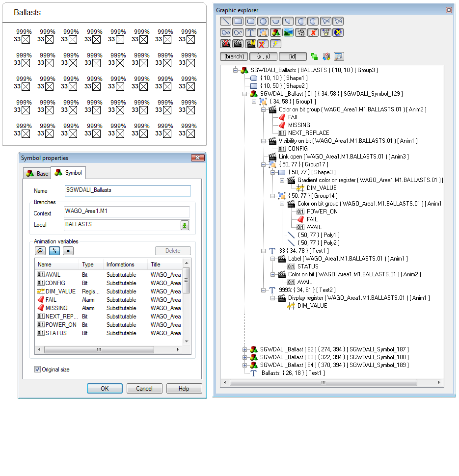
Task: Select the Text tool in Graphic explorer
Action: click(250, 32)
